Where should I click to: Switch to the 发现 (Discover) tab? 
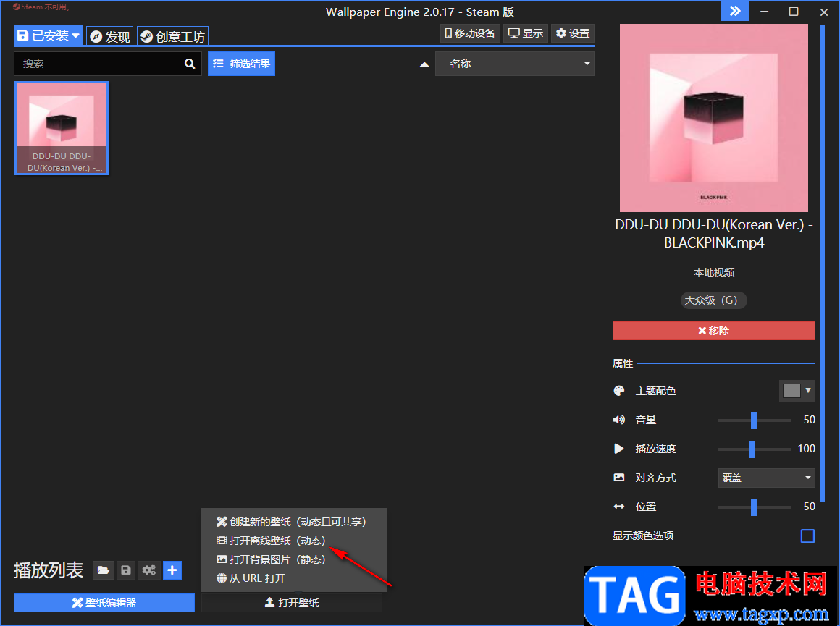click(x=110, y=36)
